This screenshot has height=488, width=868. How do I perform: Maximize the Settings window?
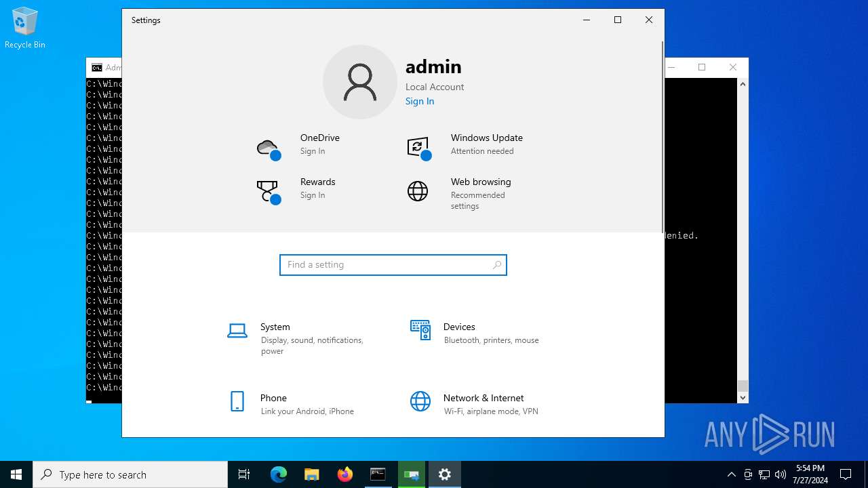click(x=618, y=20)
